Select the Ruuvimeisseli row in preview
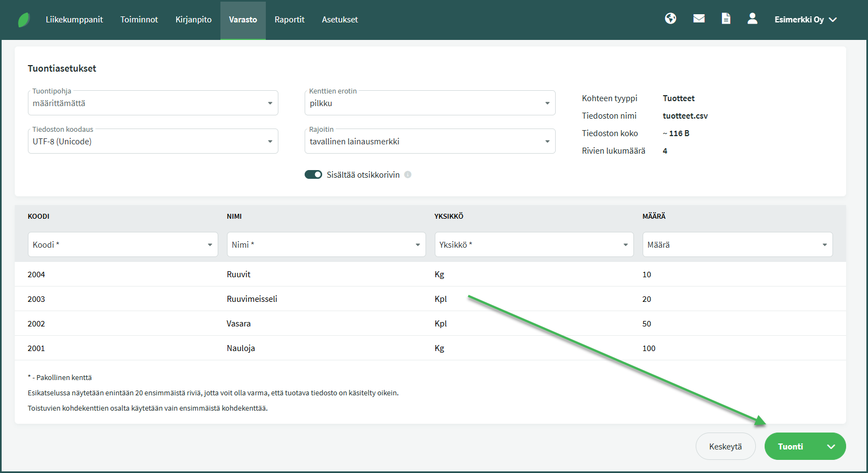 252,299
